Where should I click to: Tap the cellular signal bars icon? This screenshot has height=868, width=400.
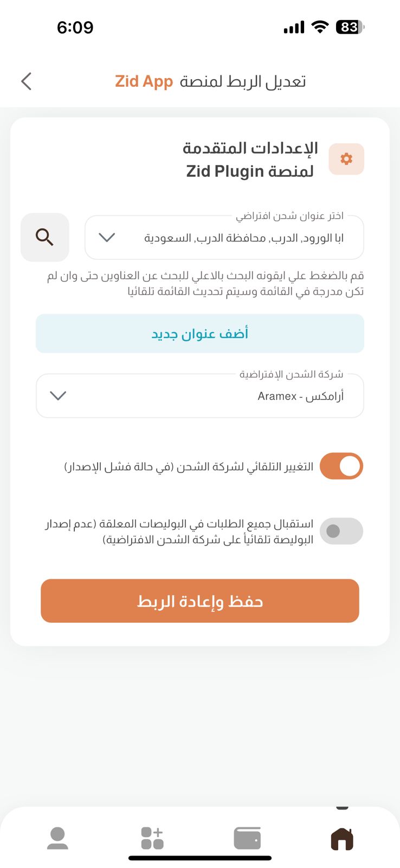(x=294, y=27)
